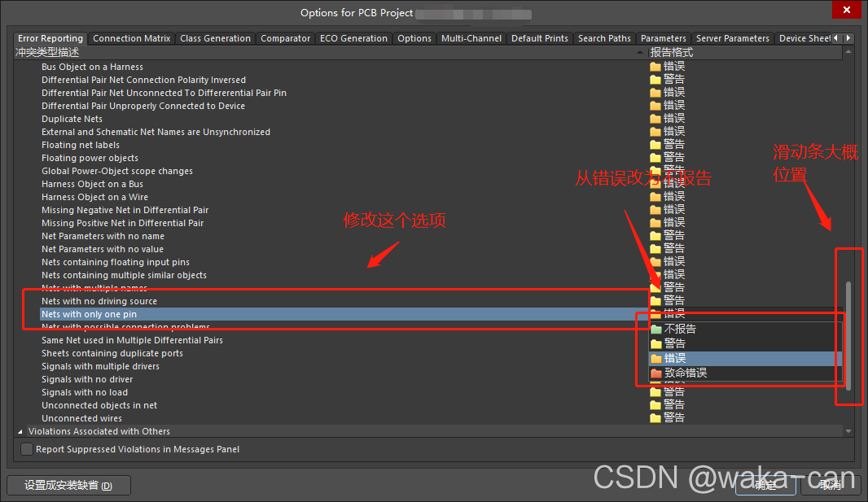Click the vertical scrollbar thumb of violation list
The height and width of the screenshot is (502, 868).
coord(848,334)
